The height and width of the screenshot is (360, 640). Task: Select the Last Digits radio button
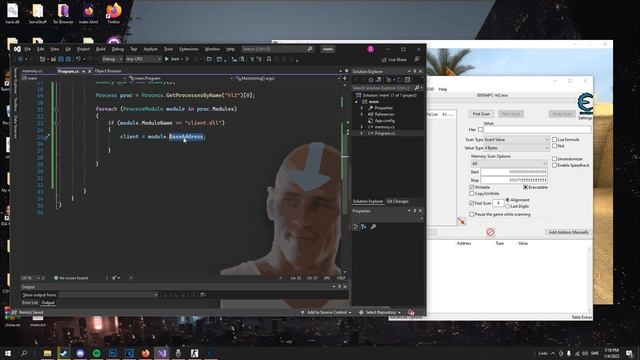click(507, 207)
